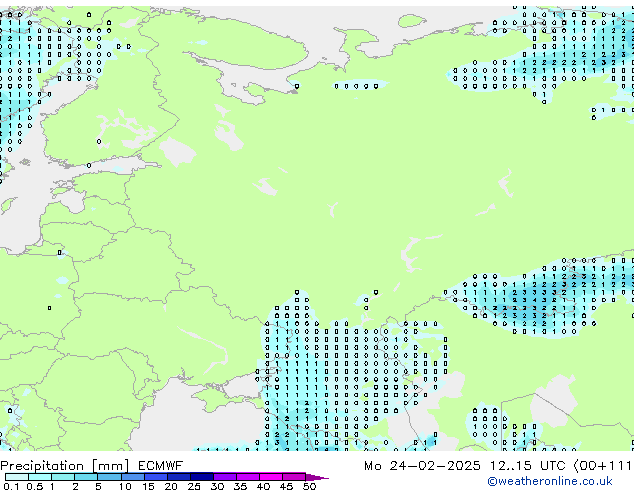Click the '(00+111' forecast offset text

coord(603,466)
